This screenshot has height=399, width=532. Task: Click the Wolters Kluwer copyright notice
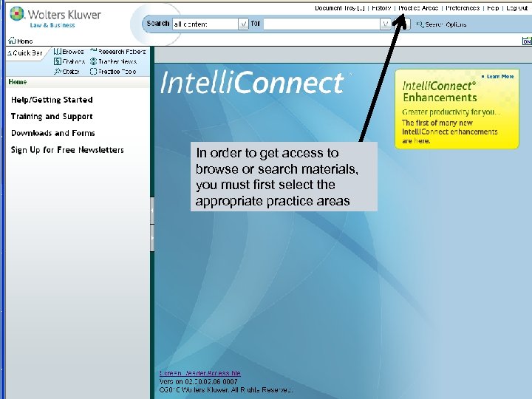226,390
